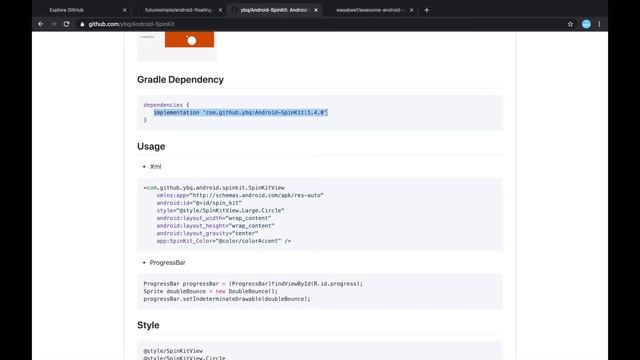This screenshot has height=360, width=640.
Task: Click the android:layout_width wrap_content line
Action: [214, 218]
